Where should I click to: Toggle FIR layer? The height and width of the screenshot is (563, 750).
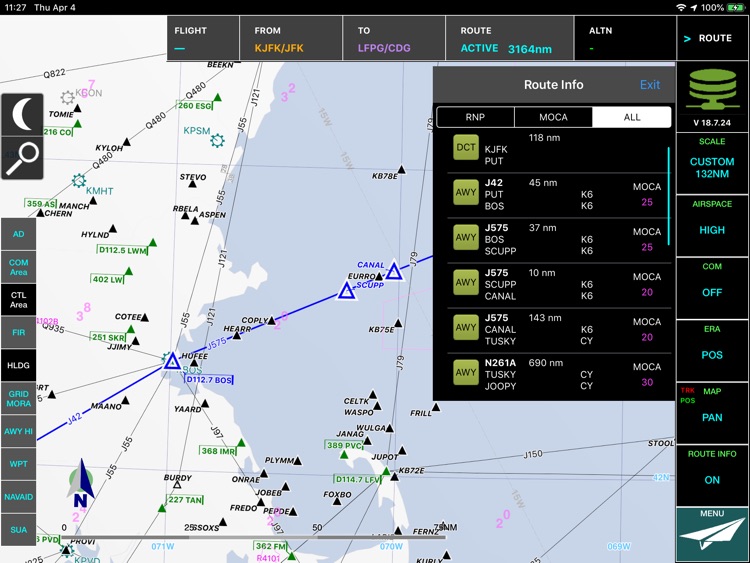click(x=18, y=332)
